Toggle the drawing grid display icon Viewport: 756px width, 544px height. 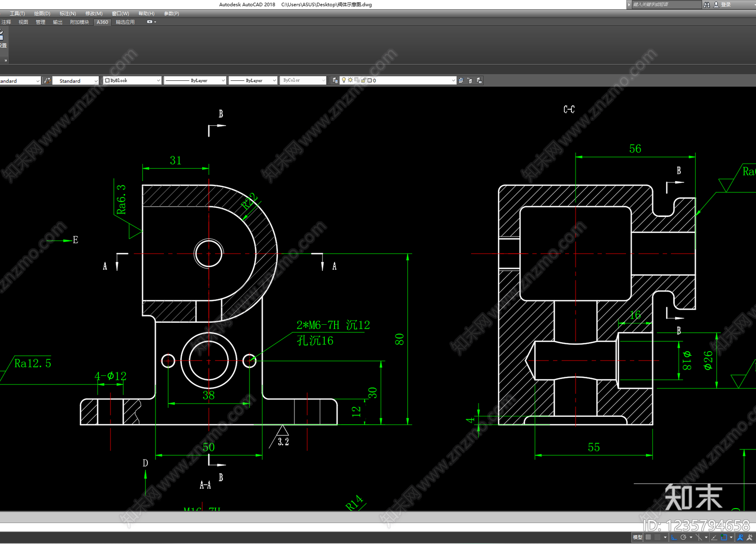(x=648, y=537)
